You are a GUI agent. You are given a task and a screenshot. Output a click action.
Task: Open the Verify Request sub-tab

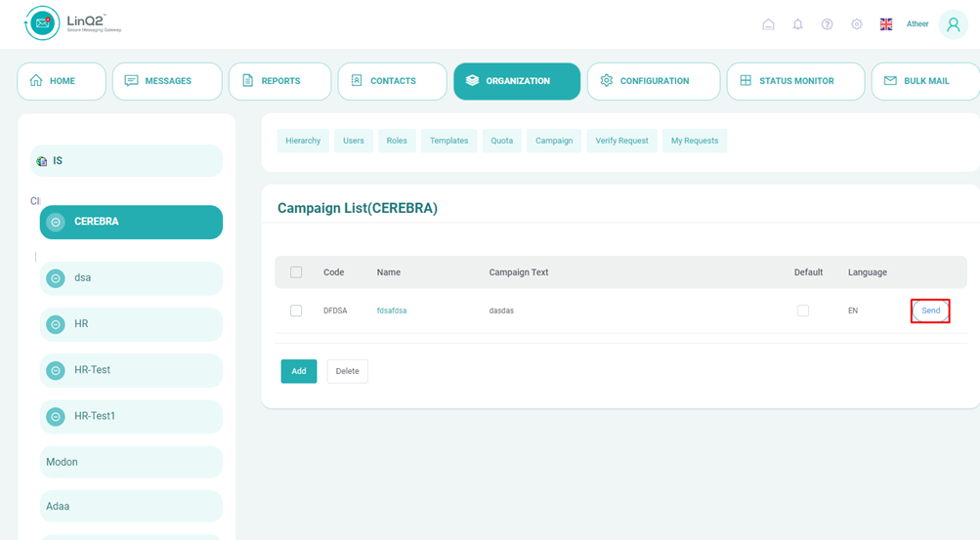621,141
